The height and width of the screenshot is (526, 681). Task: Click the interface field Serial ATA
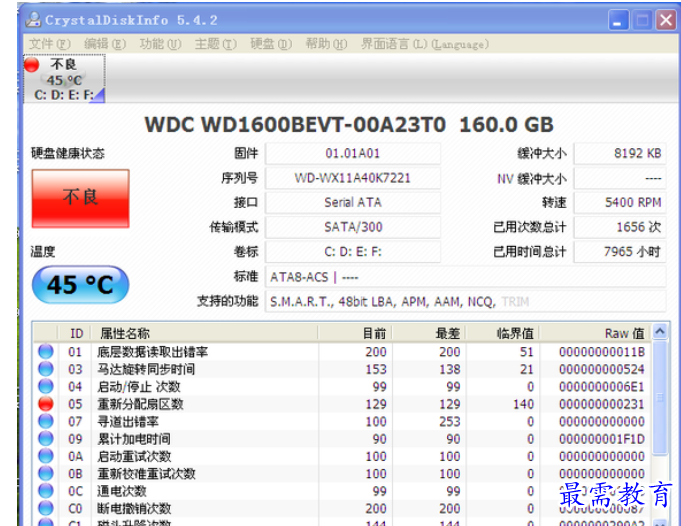pyautogui.click(x=353, y=202)
